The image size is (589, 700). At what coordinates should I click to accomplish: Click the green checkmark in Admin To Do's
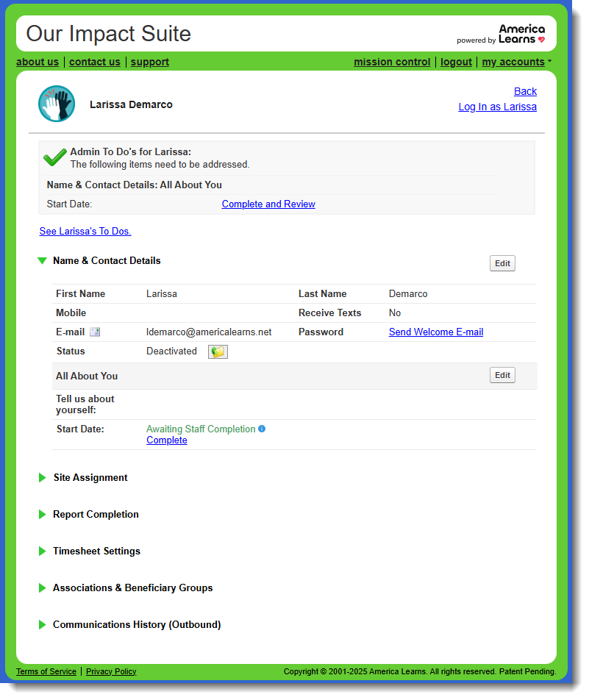click(55, 157)
